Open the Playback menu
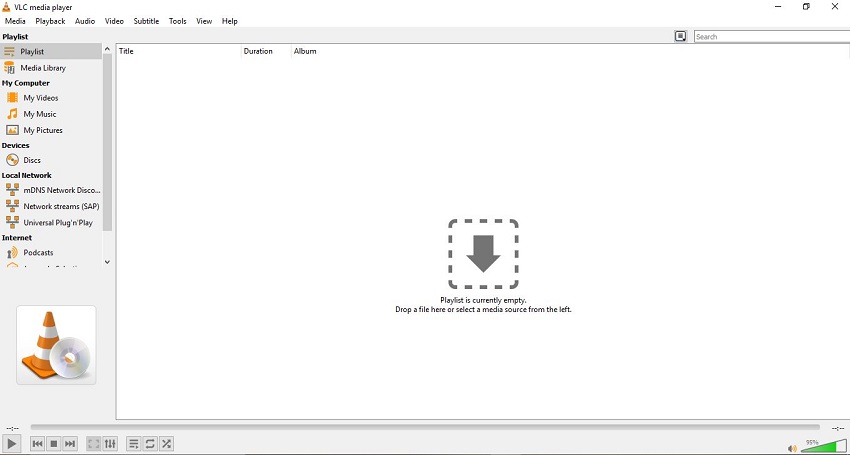The width and height of the screenshot is (850, 455). click(x=50, y=21)
